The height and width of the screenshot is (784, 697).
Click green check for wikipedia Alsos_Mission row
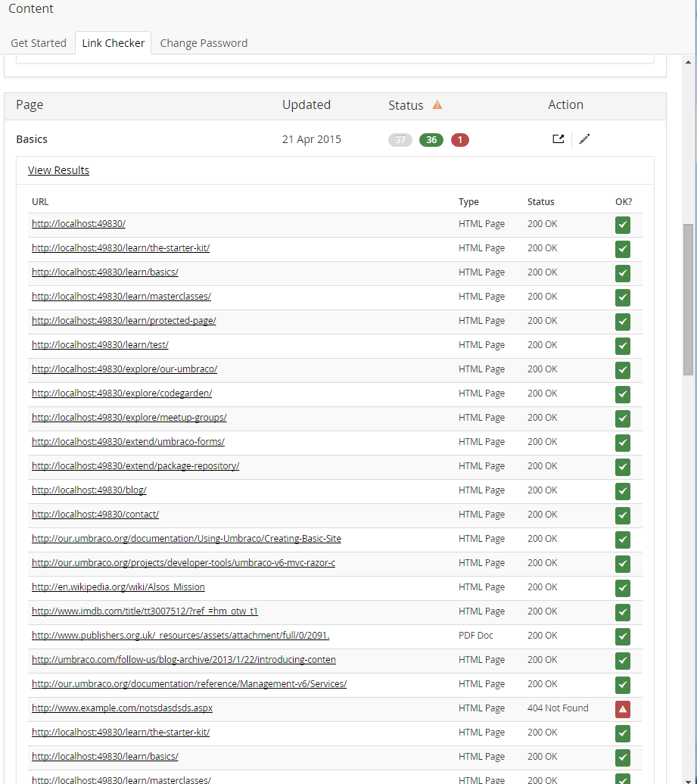pyautogui.click(x=623, y=588)
